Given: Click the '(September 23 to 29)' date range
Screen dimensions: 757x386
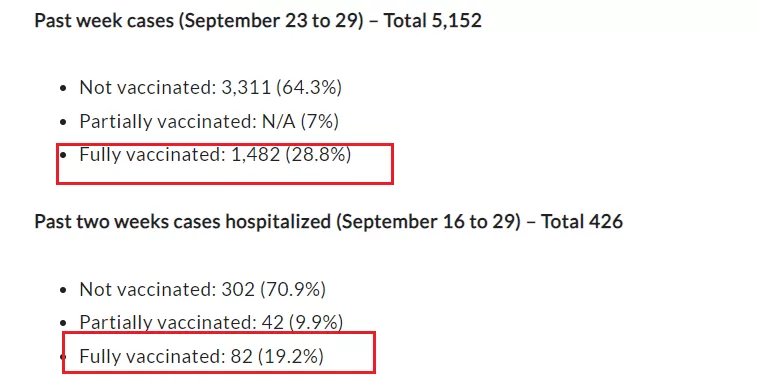Looking at the screenshot, I should [x=271, y=21].
